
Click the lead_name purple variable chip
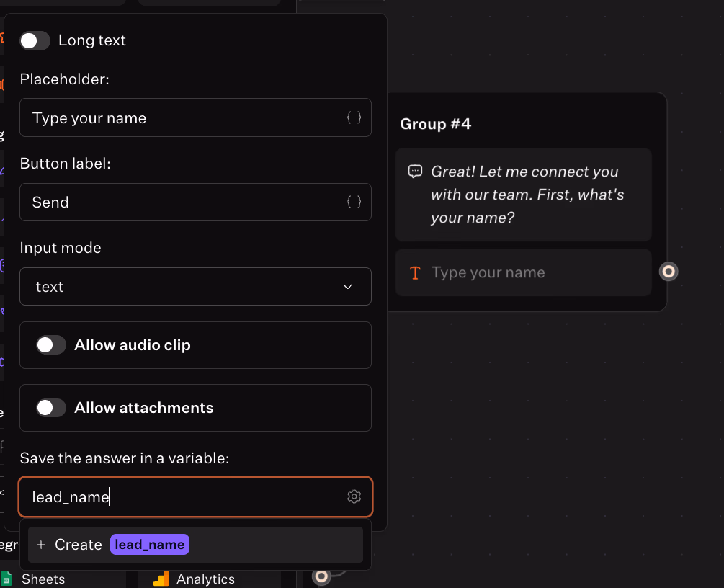(149, 545)
